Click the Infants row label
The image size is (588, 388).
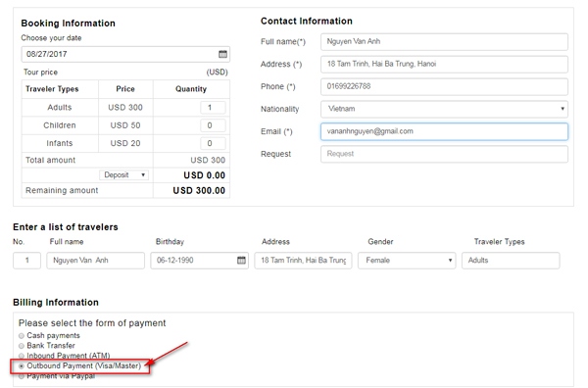point(59,144)
